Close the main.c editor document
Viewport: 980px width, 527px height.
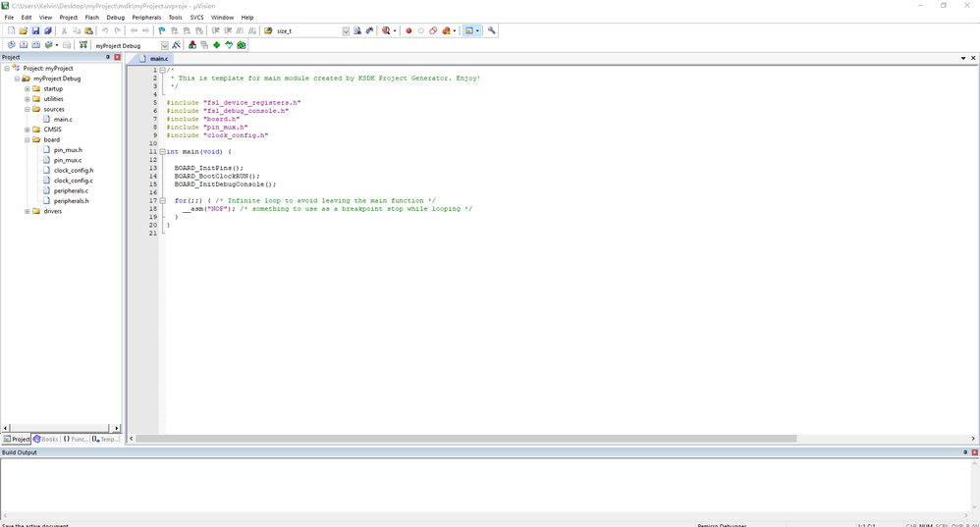[x=973, y=58]
